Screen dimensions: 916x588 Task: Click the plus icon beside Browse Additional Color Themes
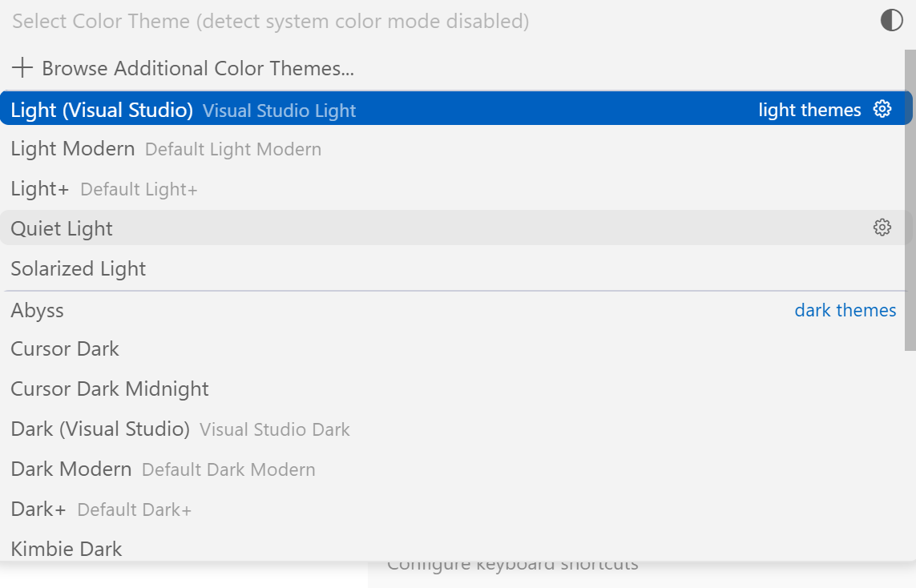point(22,68)
